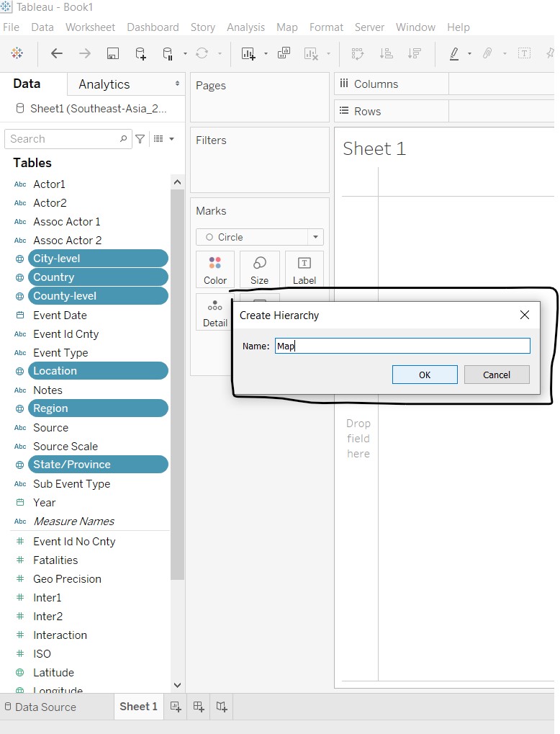Confirm hierarchy creation with OK

point(425,375)
